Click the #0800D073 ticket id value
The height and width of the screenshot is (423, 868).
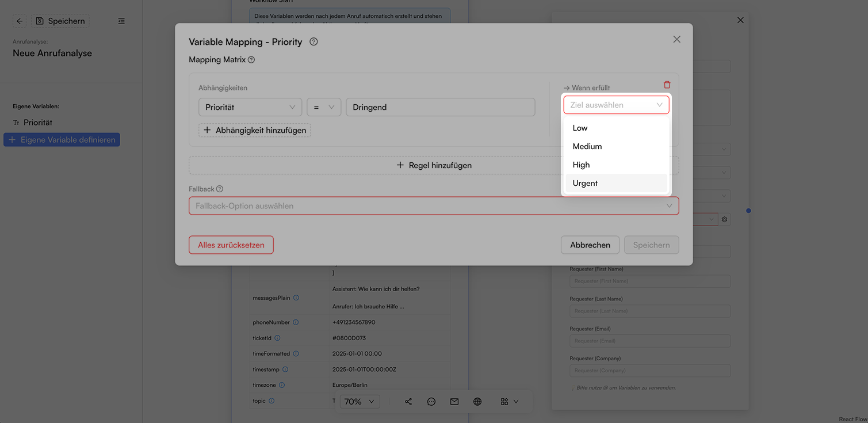coord(349,338)
